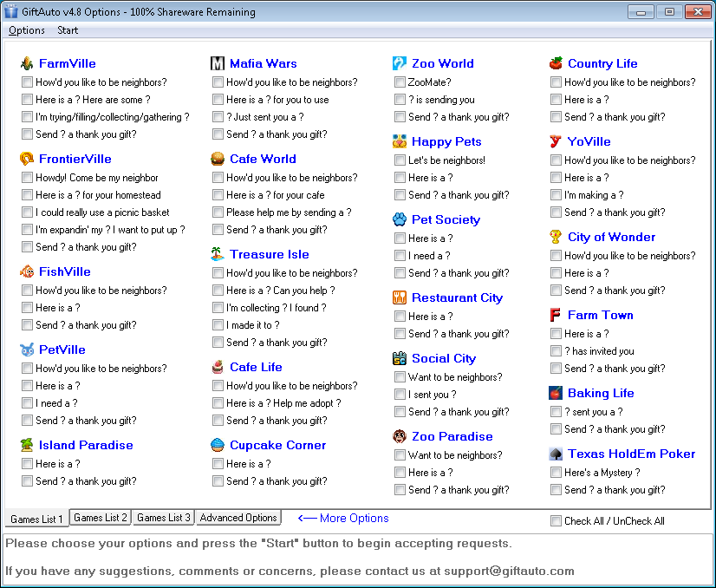Click the GiftAuto title bar gift icon
Viewport: 716px width, 588px height.
(11, 11)
